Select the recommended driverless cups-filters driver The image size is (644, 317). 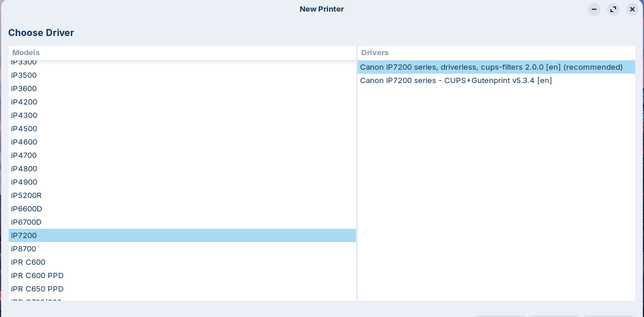pos(491,67)
